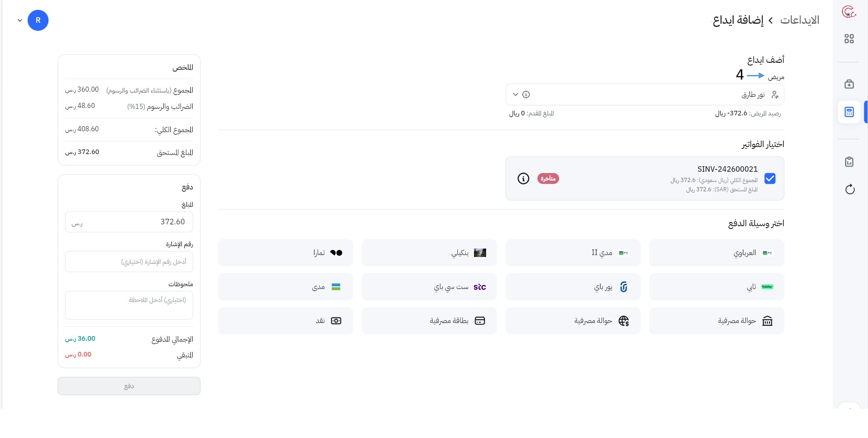The height and width of the screenshot is (438, 868).
Task: Click the medical kit sidebar icon
Action: click(x=849, y=84)
